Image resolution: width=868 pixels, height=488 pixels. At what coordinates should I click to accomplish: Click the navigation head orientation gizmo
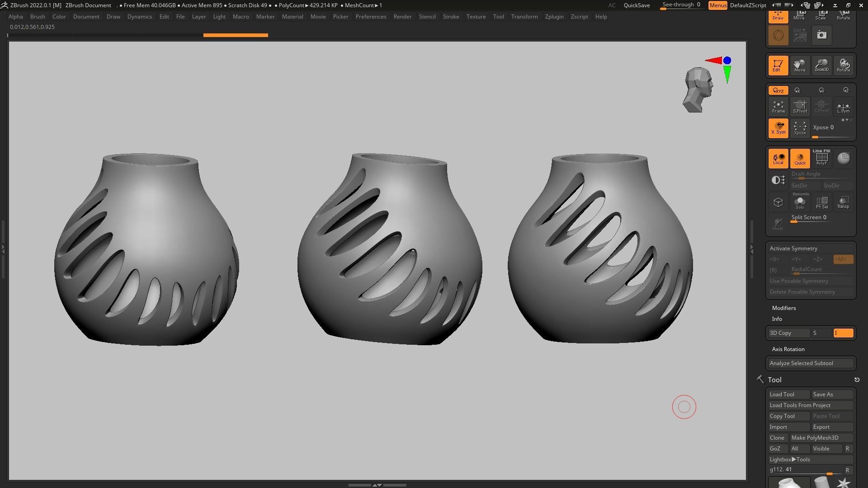click(698, 89)
